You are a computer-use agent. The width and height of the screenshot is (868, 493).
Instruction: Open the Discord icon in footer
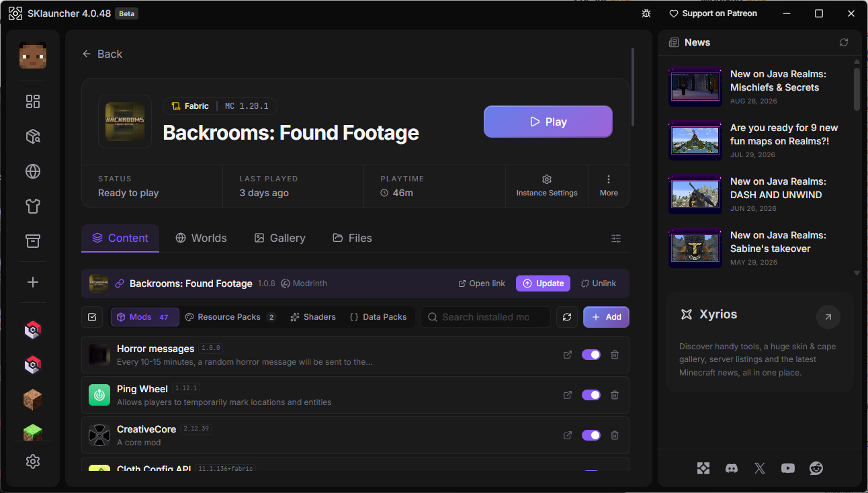[732, 468]
